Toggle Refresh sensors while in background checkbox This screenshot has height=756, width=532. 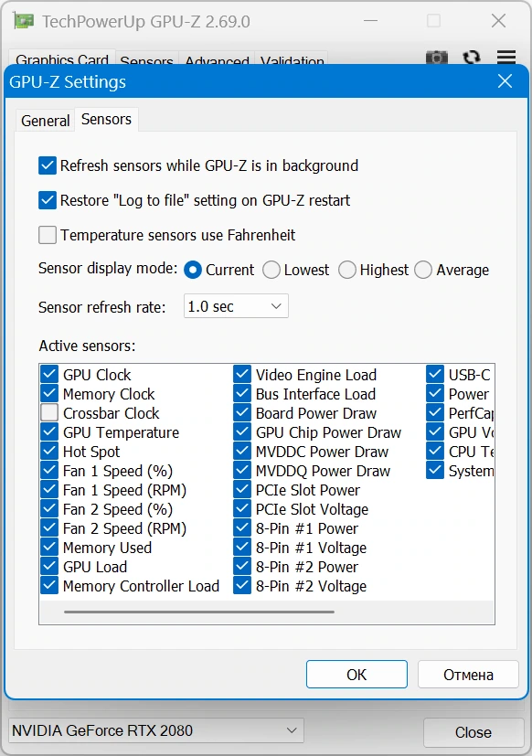coord(48,165)
